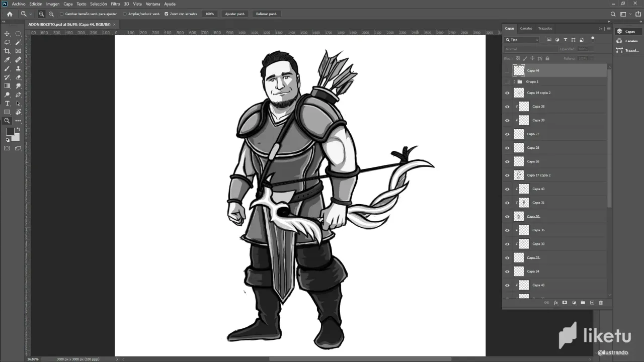Viewport: 644px width, 362px height.
Task: Select the Clone Stamp tool
Action: coord(18,68)
